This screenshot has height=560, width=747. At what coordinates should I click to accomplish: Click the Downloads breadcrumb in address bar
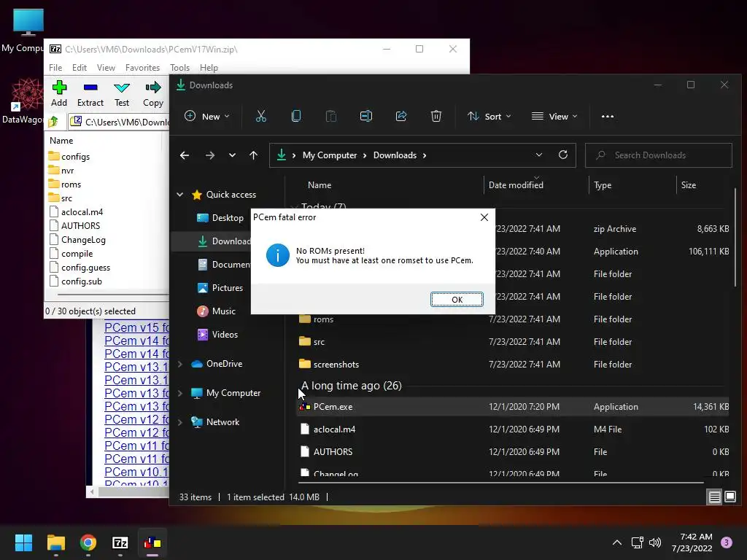(x=395, y=155)
